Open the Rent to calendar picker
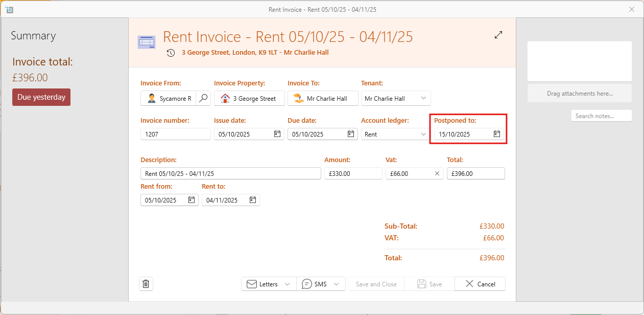The image size is (644, 315). coord(253,200)
